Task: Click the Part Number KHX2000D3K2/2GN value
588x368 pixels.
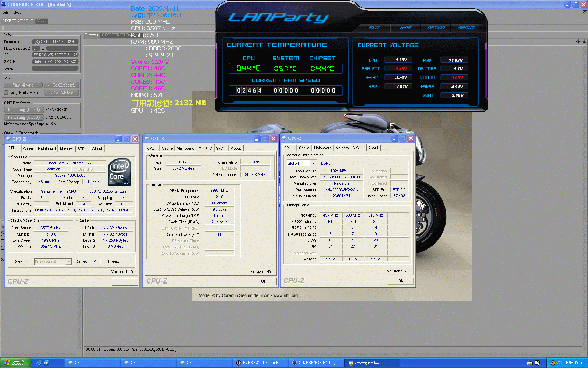Action: [x=341, y=190]
